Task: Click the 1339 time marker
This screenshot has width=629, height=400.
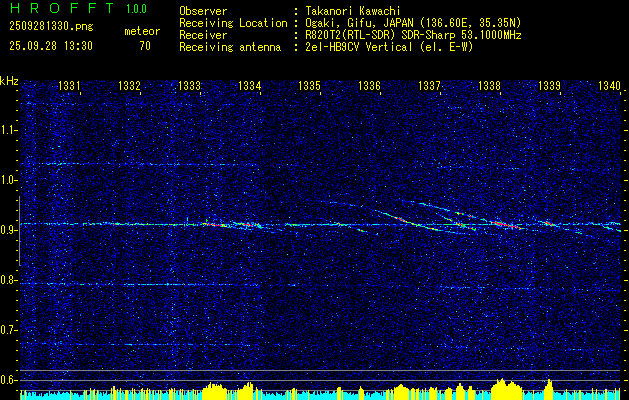Action: point(549,85)
